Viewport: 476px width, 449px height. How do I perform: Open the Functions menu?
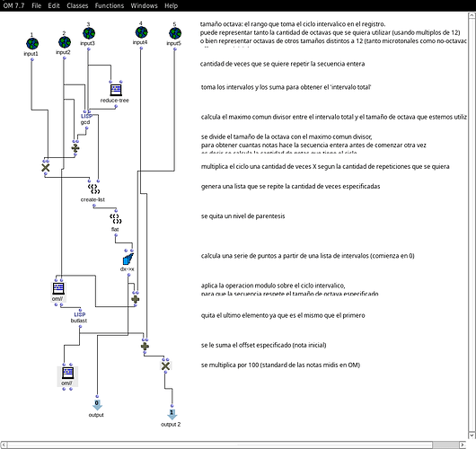(110, 5)
